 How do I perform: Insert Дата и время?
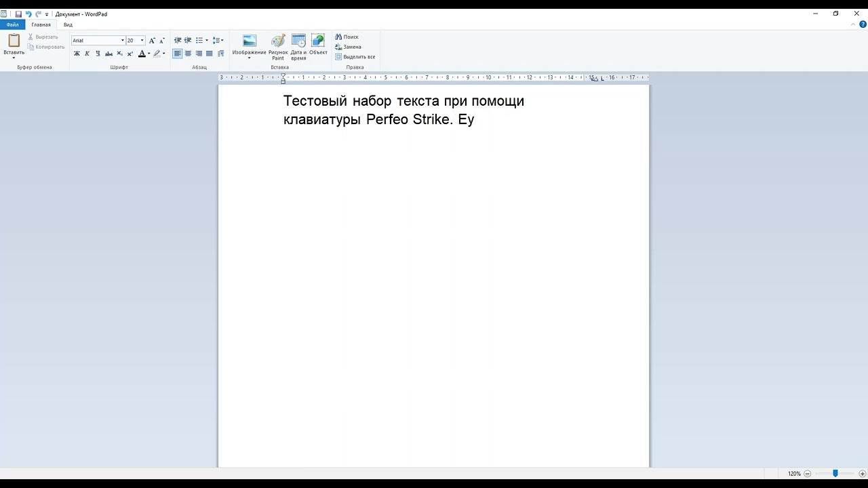(x=298, y=47)
